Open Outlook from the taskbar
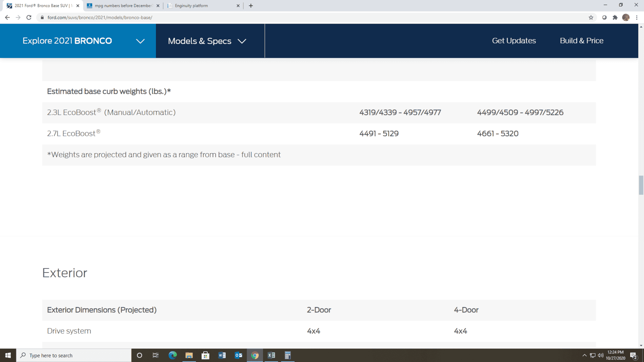The image size is (644, 362). [238, 355]
